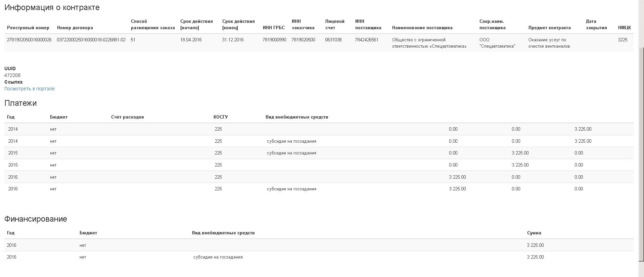Click order placement method value 51

133,40
